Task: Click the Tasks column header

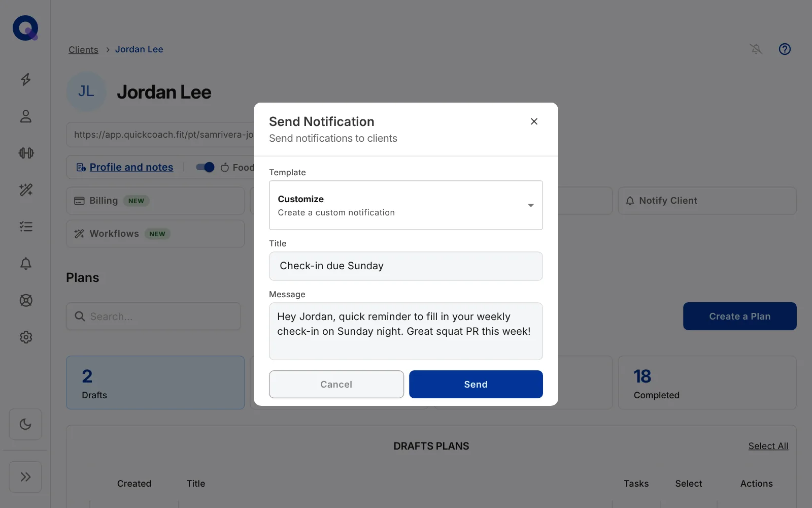Action: (x=636, y=484)
